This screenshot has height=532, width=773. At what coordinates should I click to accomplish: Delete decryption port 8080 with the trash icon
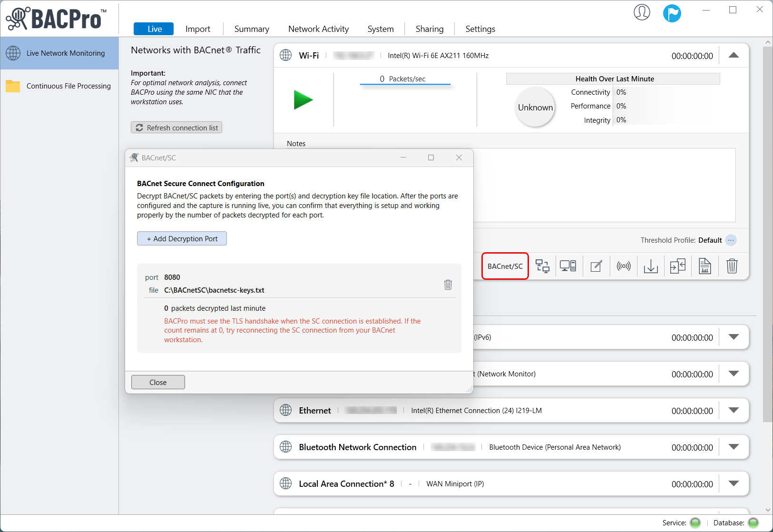click(448, 285)
